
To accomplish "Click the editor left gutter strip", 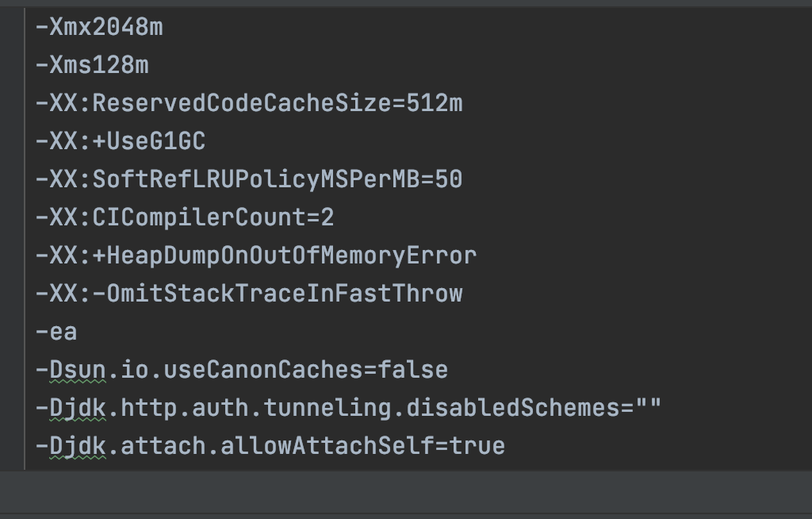I will click(x=12, y=239).
